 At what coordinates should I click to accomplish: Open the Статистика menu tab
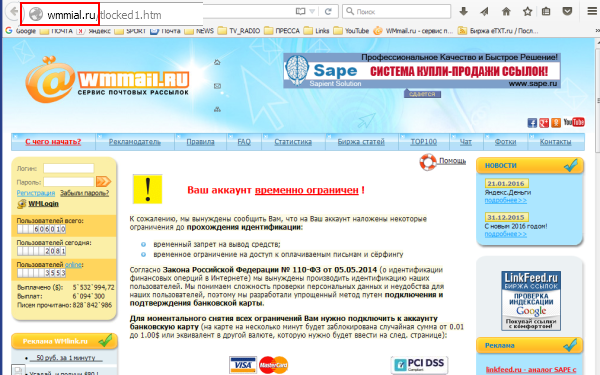point(293,142)
